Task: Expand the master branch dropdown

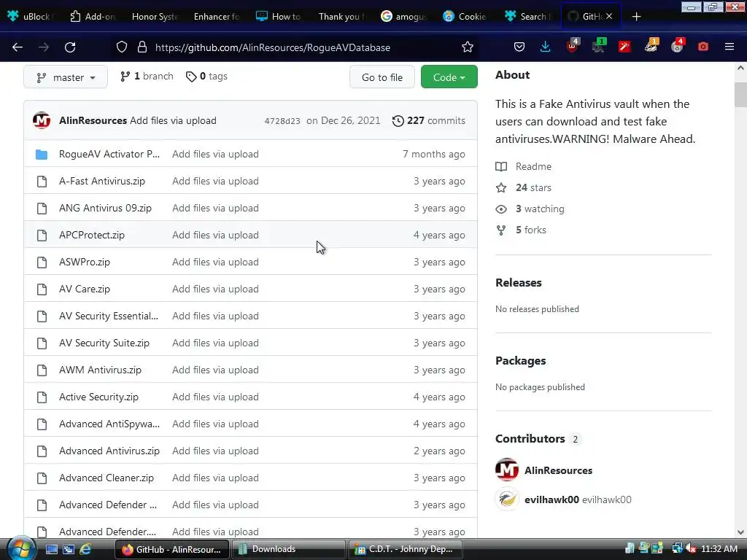Action: pos(66,77)
